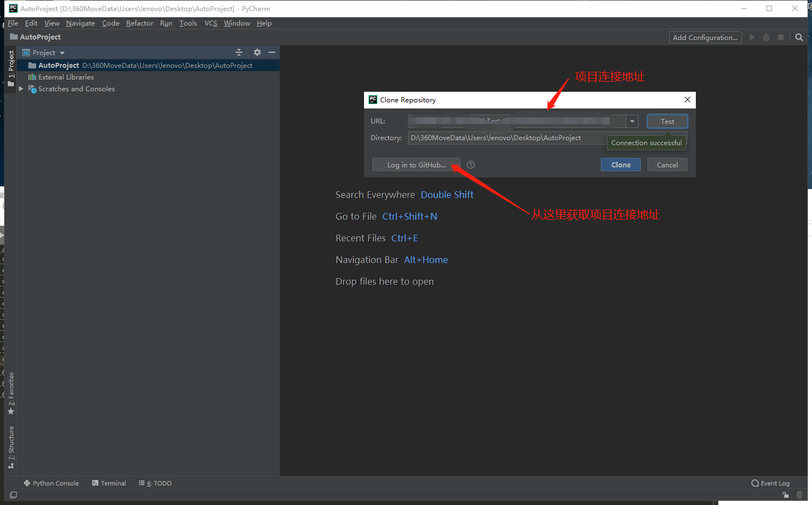Click the Run (play) icon in toolbar

[x=752, y=37]
